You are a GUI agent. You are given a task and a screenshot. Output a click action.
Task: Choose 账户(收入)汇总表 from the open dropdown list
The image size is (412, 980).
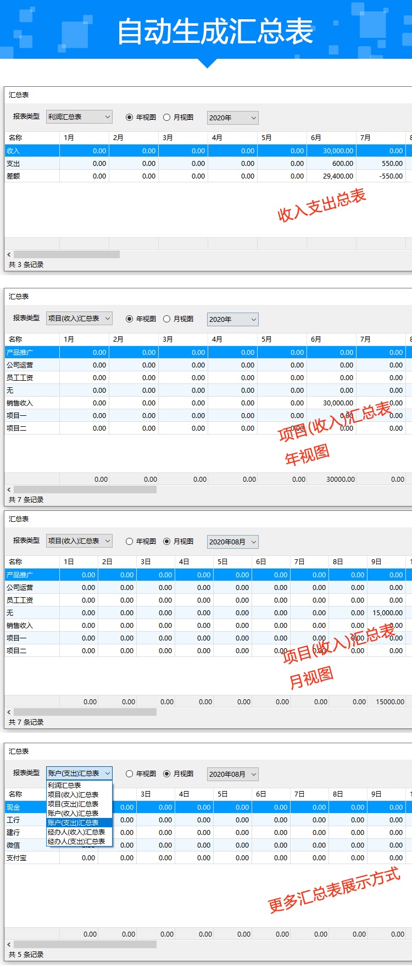tap(80, 814)
